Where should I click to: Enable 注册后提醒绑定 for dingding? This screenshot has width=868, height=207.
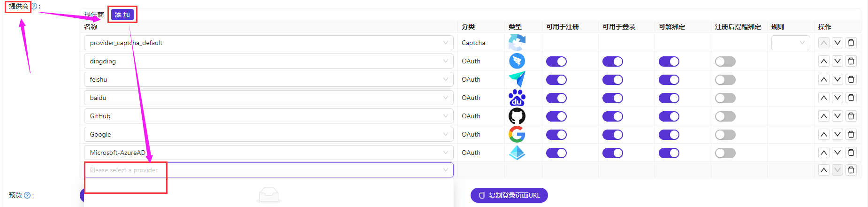[725, 61]
